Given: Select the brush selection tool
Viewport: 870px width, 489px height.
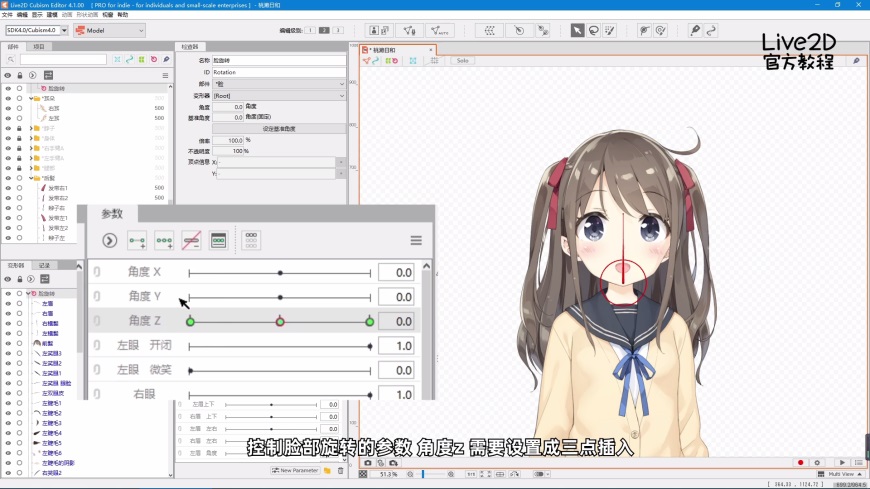Looking at the screenshot, I should (610, 30).
